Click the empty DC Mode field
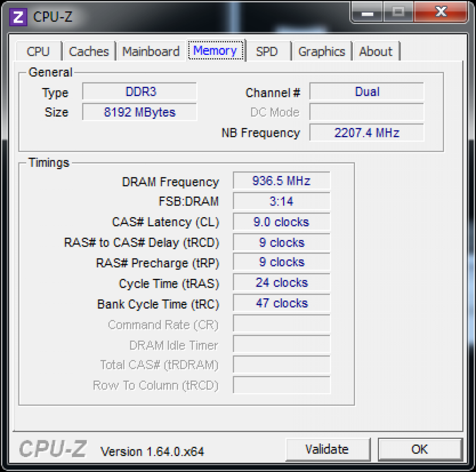The height and width of the screenshot is (472, 476). click(367, 112)
